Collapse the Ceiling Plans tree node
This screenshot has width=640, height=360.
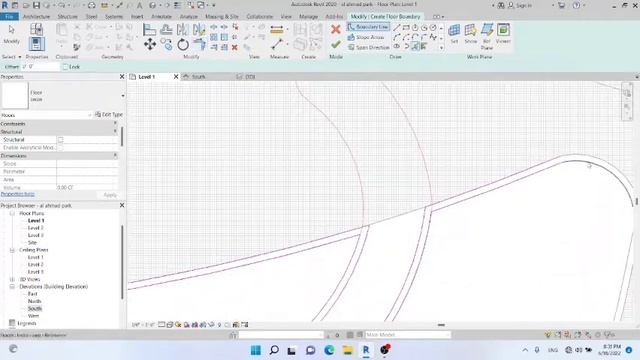pyautogui.click(x=12, y=250)
